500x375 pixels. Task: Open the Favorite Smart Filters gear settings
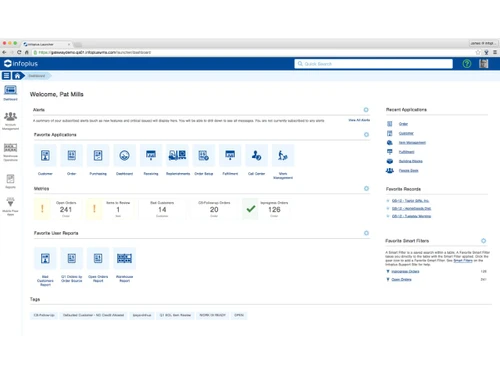pyautogui.click(x=484, y=241)
